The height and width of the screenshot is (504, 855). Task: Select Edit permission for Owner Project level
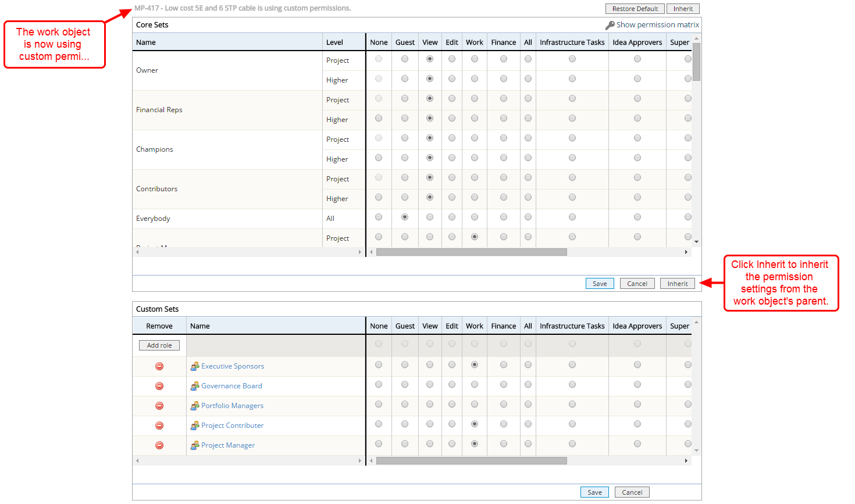coord(452,59)
